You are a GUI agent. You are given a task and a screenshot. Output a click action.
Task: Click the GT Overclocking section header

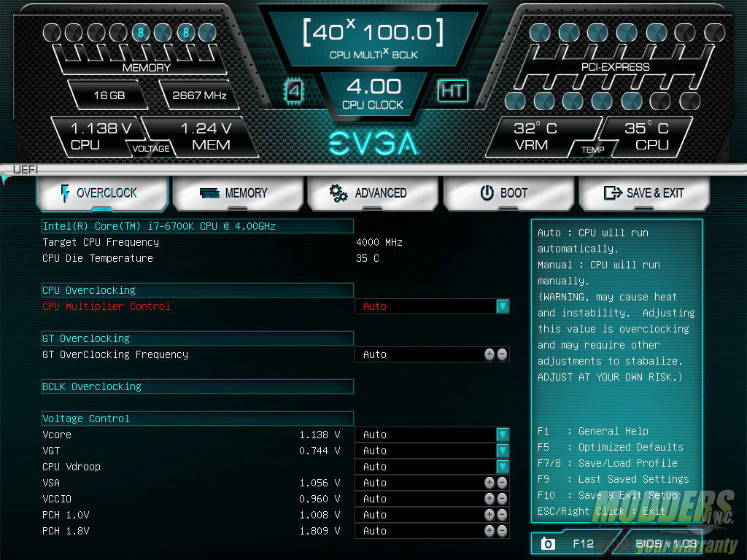click(x=198, y=338)
